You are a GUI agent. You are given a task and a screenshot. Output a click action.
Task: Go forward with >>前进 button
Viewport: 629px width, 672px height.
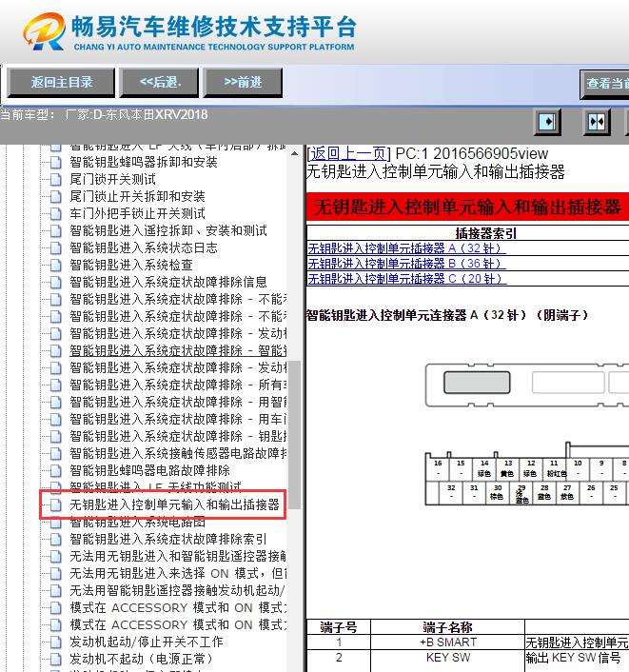pos(243,82)
